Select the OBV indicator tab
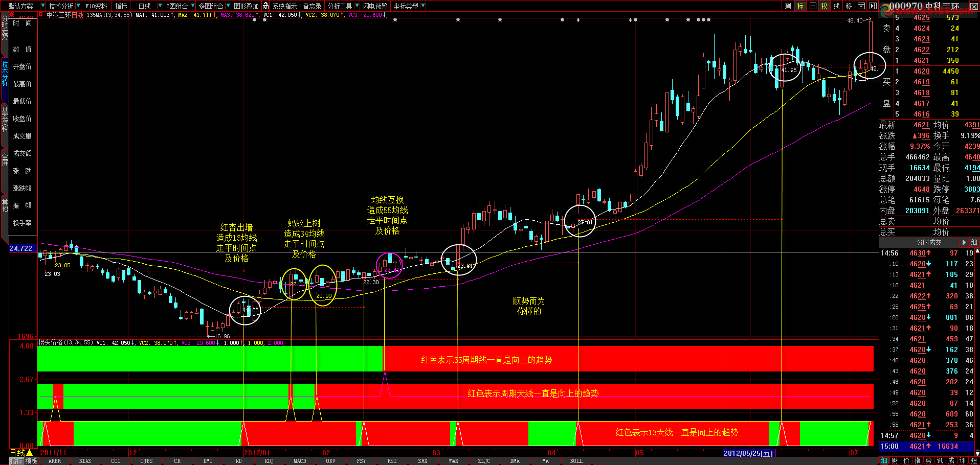Image resolution: width=980 pixels, height=465 pixels. click(x=331, y=461)
